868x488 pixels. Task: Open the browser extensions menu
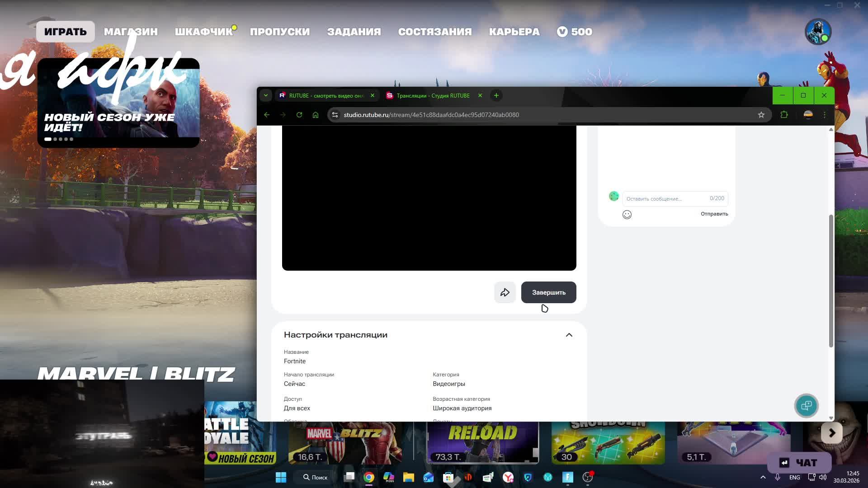point(784,115)
